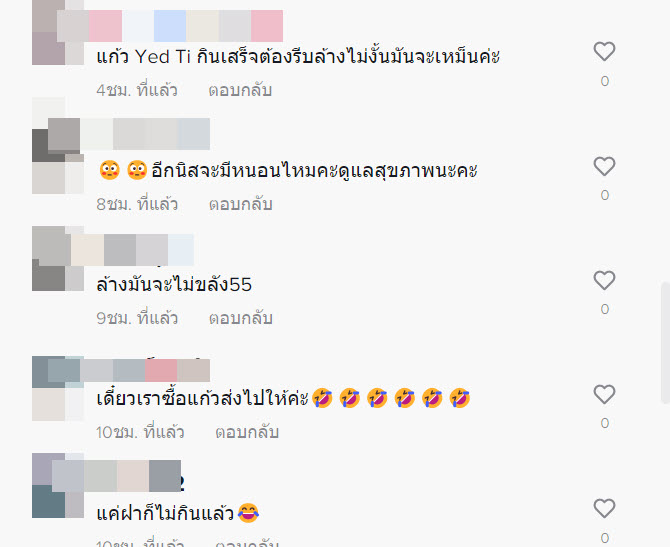Click the comments scrollbar thumb
670x547 pixels.
click(665, 342)
